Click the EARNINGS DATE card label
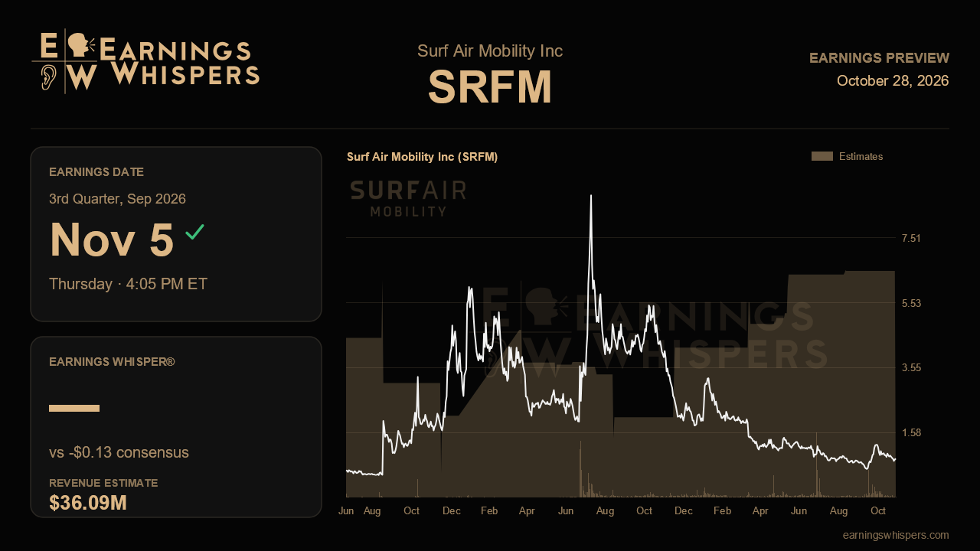The image size is (980, 551). [96, 172]
